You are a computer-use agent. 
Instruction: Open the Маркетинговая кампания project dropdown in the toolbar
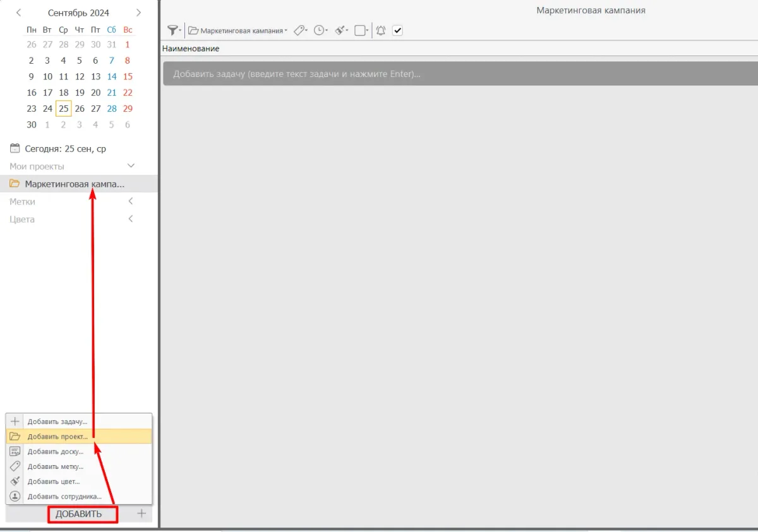pyautogui.click(x=238, y=30)
